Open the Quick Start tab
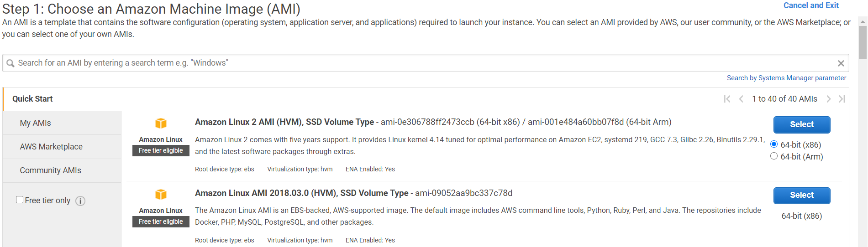 pyautogui.click(x=32, y=99)
